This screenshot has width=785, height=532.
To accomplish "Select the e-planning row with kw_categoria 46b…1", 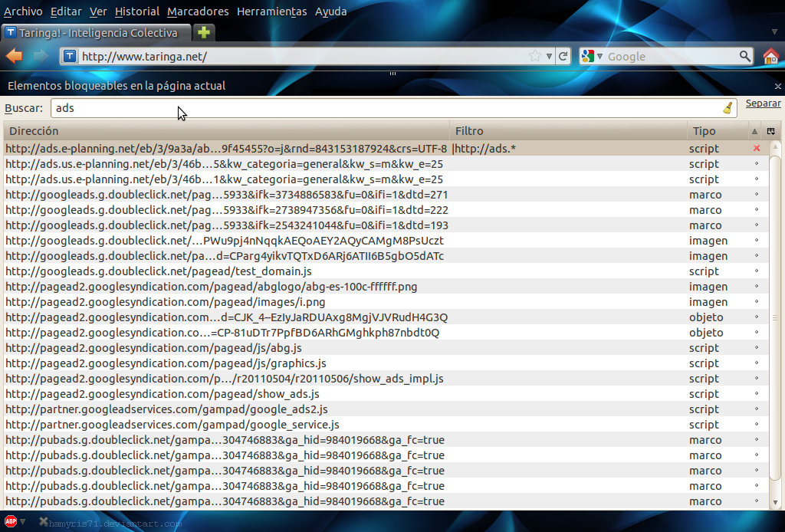I will (x=386, y=179).
